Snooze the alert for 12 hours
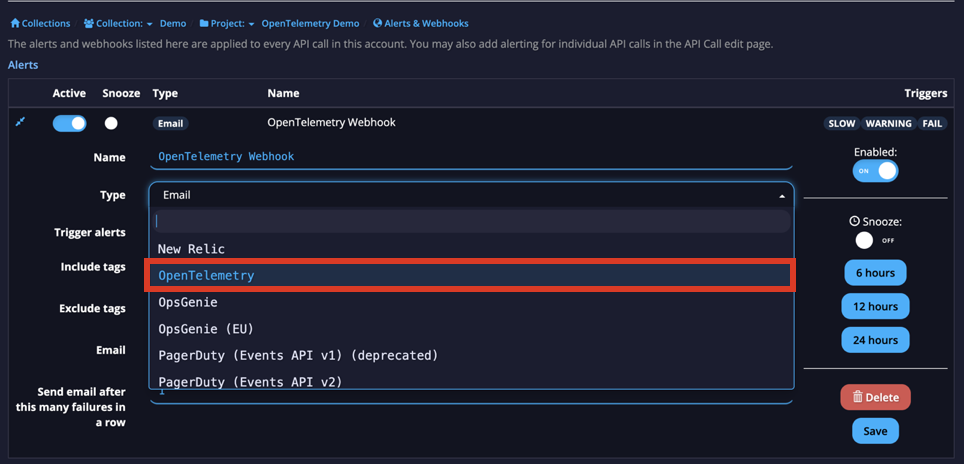 point(875,306)
